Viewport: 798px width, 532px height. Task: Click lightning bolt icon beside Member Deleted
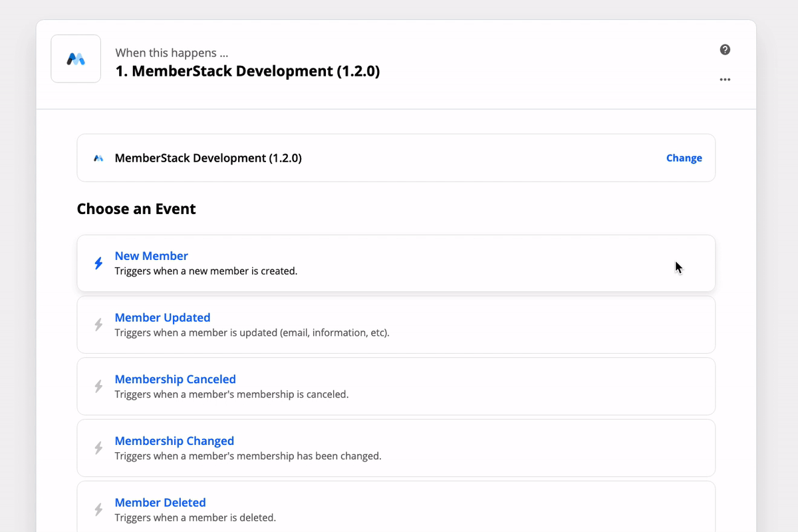point(98,510)
